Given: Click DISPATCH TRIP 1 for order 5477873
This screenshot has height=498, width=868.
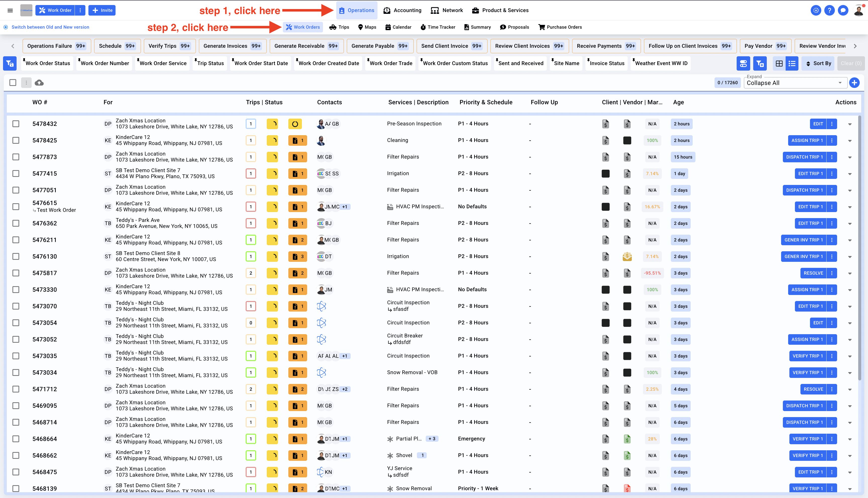Looking at the screenshot, I should pos(804,157).
